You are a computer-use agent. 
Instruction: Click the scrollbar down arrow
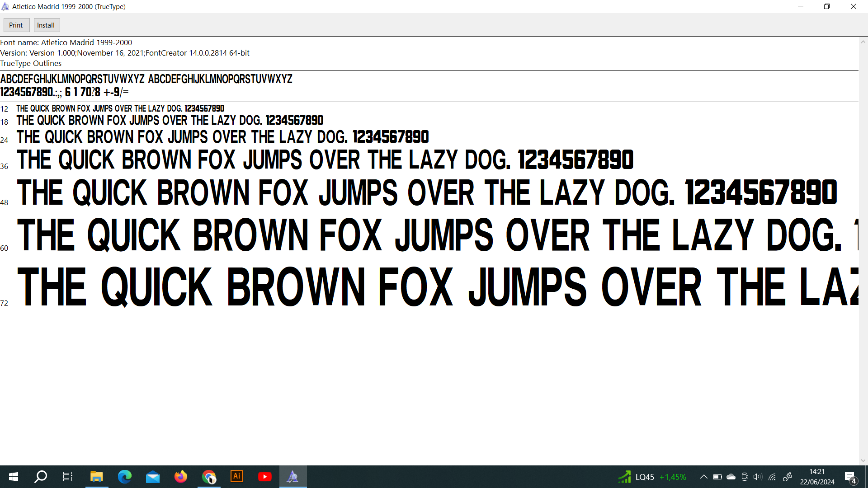coord(863,460)
